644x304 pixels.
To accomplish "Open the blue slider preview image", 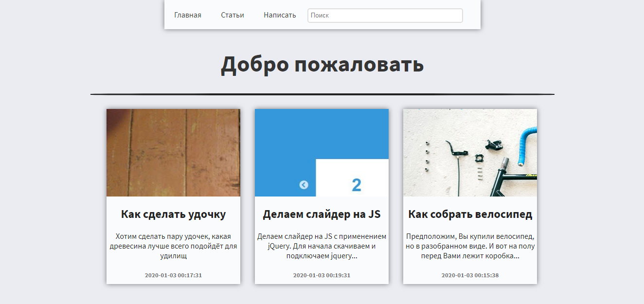I will point(322,153).
